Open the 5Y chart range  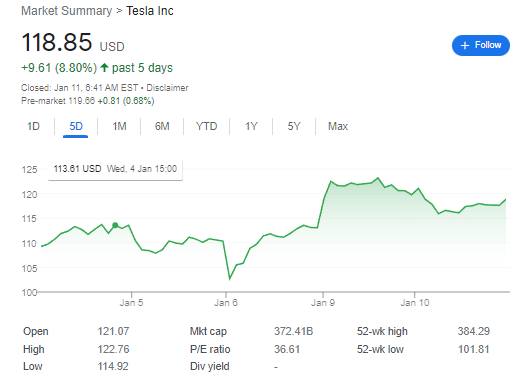click(294, 126)
